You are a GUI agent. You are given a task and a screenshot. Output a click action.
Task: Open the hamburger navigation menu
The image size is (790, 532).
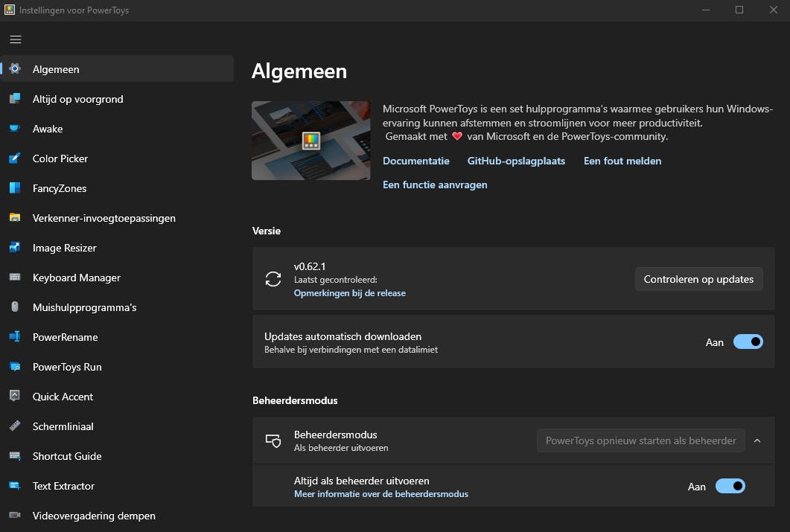click(x=16, y=39)
